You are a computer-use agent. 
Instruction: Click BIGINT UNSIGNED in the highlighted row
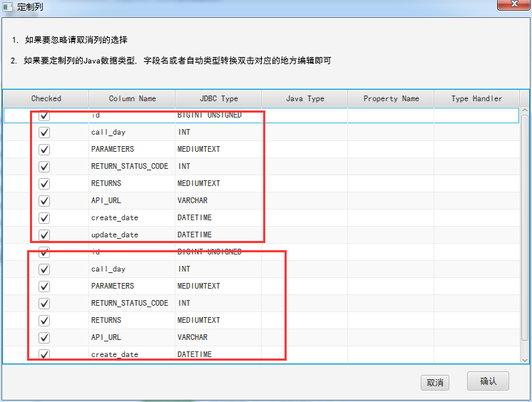[x=210, y=115]
